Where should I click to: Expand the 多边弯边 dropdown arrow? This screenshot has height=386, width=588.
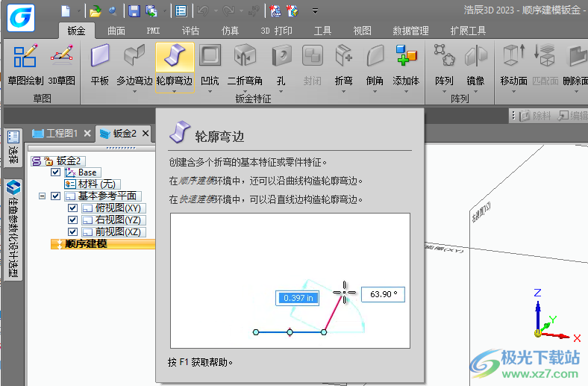(134, 92)
